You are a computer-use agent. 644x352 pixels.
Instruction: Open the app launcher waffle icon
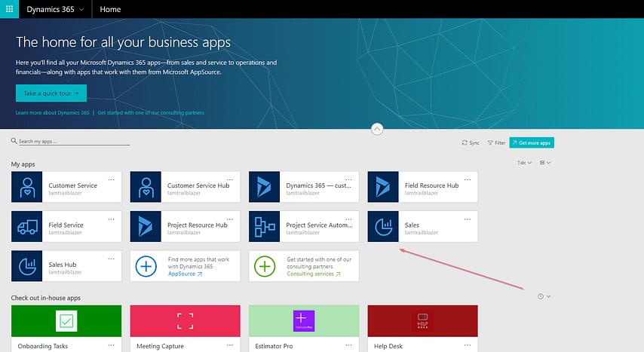point(9,9)
